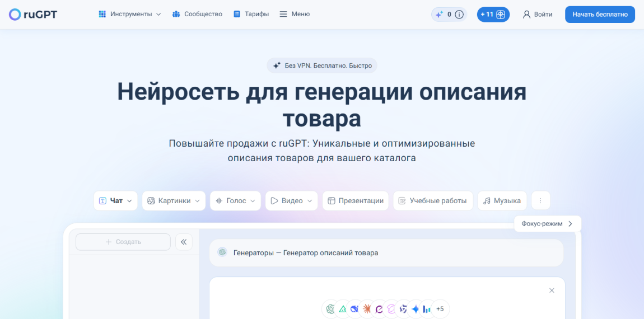
Task: Open the Учебные работы tab
Action: (x=433, y=201)
